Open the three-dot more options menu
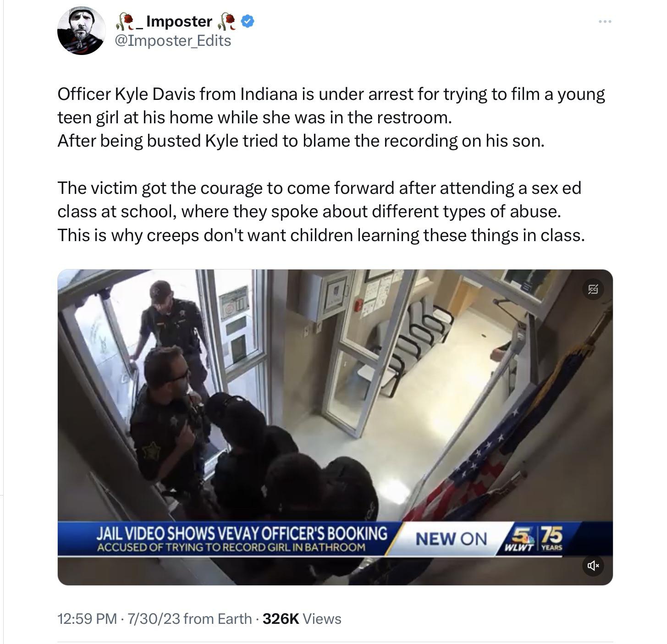The image size is (667, 644). 605,22
